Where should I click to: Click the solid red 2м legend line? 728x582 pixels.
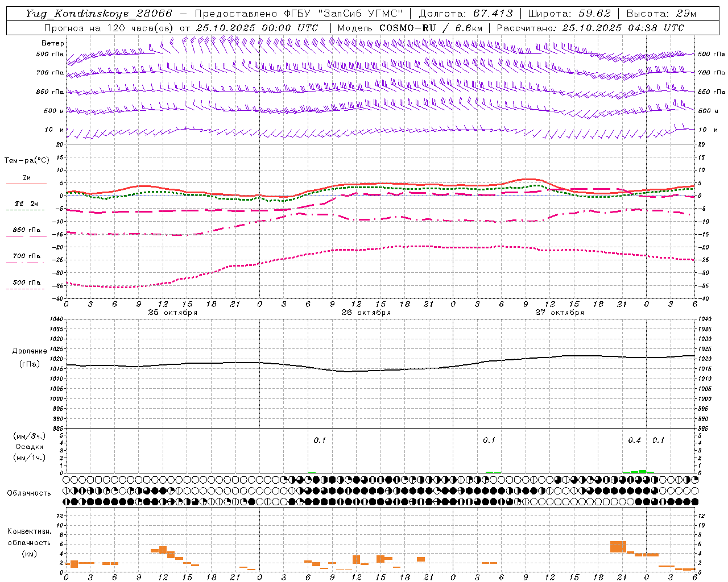26,184
